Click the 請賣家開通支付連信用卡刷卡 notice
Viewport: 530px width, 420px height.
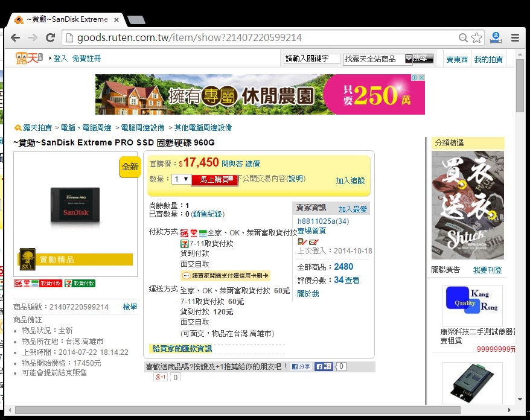tap(225, 276)
